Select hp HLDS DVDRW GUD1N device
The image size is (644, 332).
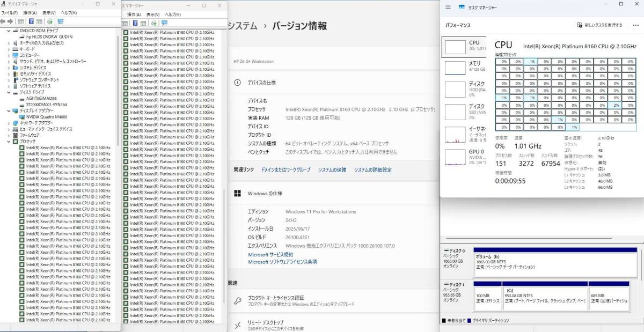pos(49,36)
